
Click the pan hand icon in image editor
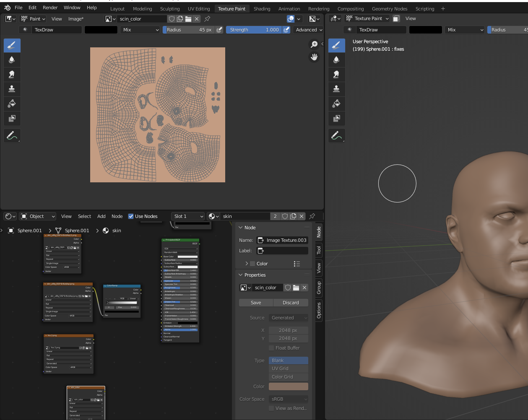(x=314, y=57)
